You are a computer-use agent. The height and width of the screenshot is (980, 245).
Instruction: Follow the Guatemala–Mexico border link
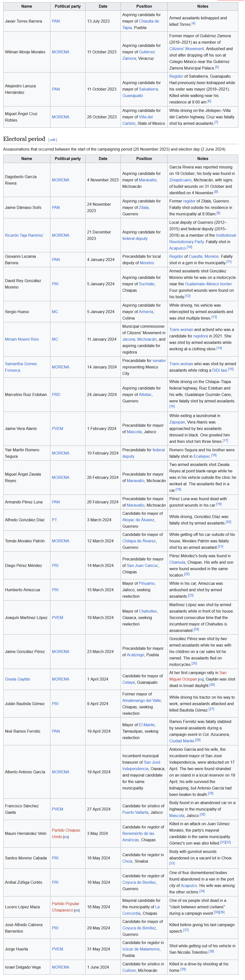pos(208,284)
